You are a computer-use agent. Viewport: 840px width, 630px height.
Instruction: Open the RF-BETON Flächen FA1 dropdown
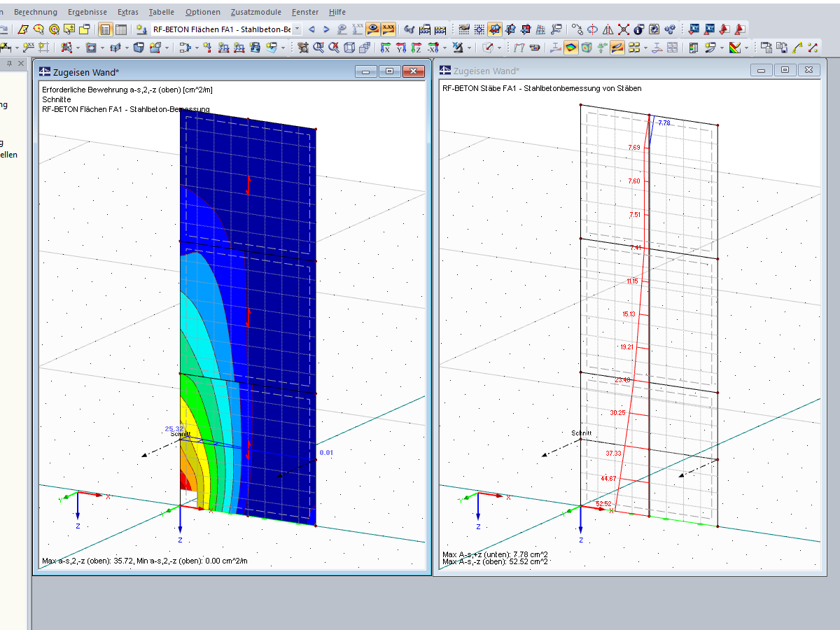(297, 29)
